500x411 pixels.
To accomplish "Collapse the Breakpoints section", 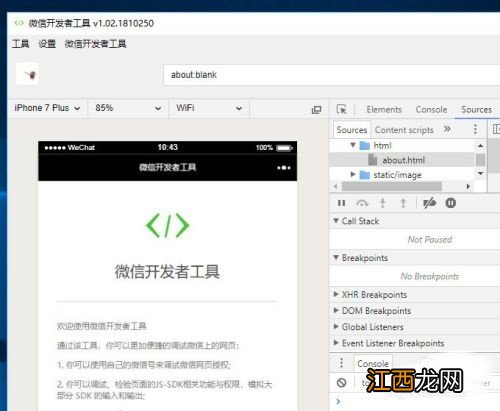I will click(x=336, y=257).
